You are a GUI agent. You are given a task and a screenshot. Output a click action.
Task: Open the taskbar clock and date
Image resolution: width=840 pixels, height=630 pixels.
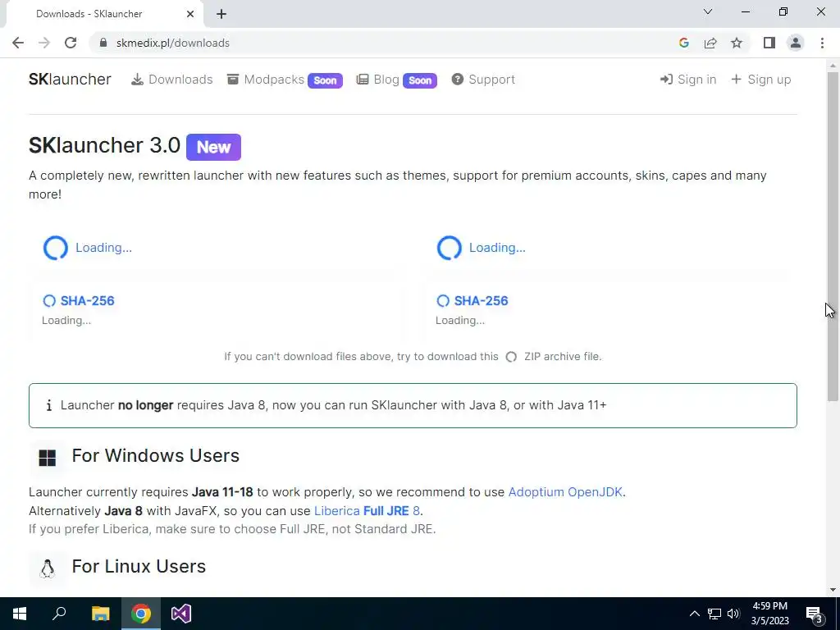click(x=769, y=614)
